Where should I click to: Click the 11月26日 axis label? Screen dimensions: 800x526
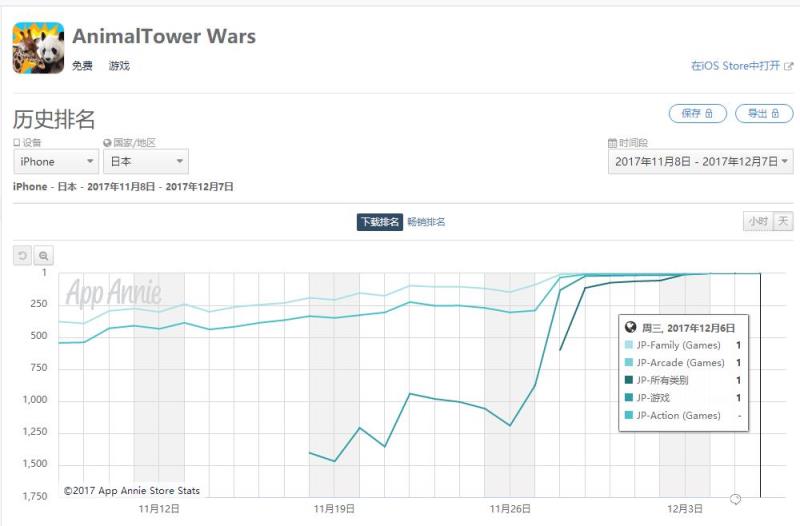[510, 509]
